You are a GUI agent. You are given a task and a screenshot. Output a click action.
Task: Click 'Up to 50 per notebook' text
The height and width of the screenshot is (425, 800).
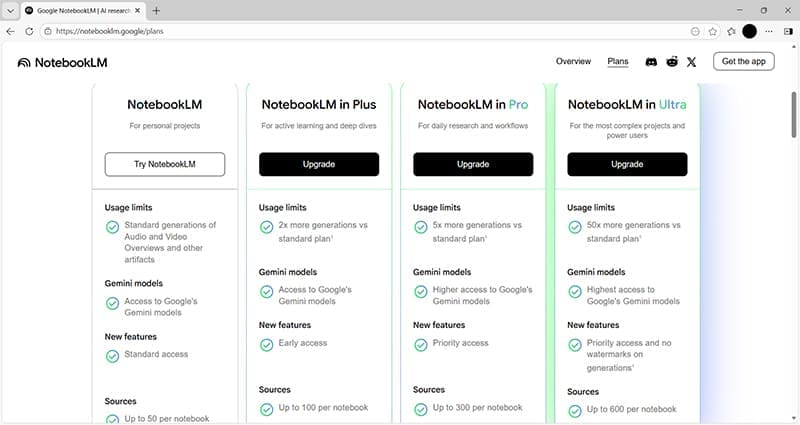click(167, 418)
